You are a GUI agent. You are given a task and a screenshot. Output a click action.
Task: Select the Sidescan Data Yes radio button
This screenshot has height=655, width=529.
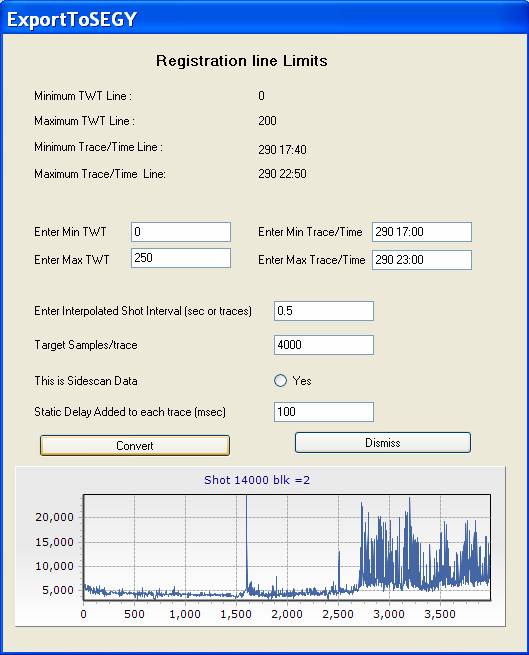280,381
